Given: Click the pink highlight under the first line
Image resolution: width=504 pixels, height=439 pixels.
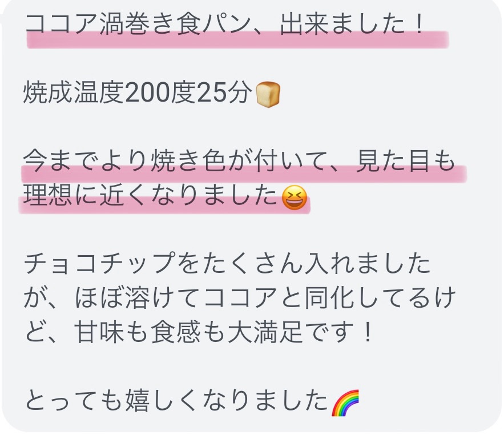Looking at the screenshot, I should click(x=238, y=40).
